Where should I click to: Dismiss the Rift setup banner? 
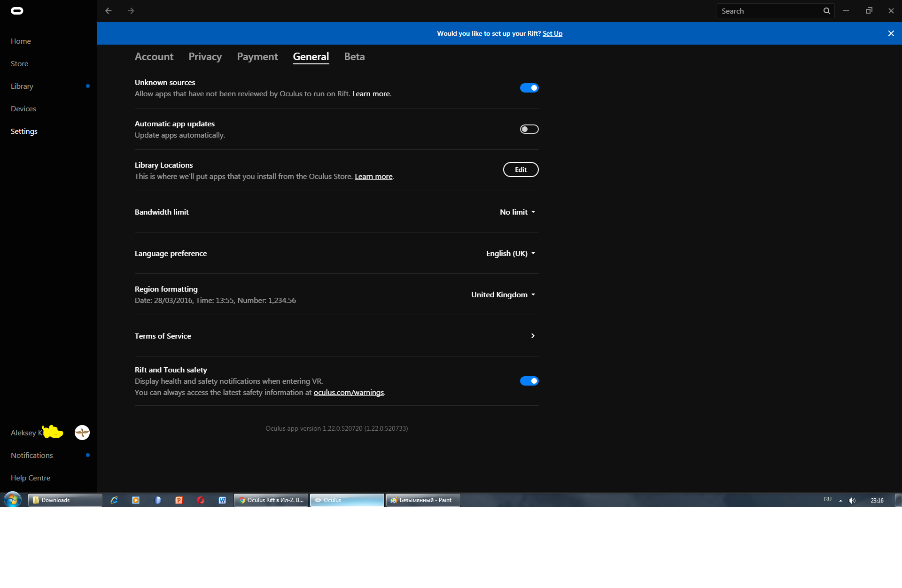click(x=891, y=33)
